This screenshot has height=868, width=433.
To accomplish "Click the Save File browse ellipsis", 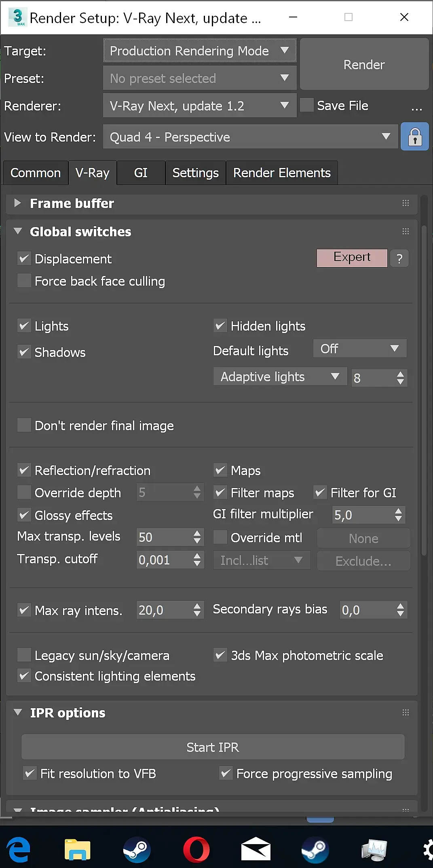I will coord(416,106).
